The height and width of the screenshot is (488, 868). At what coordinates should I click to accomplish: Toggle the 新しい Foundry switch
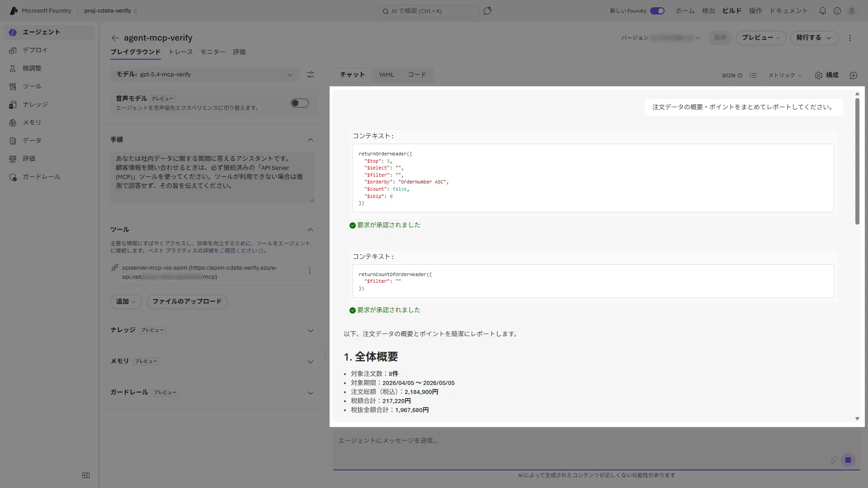[x=657, y=11]
